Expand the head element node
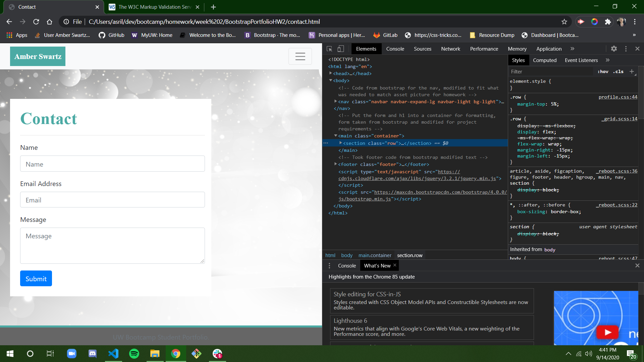Screen dimensions: 644x362 click(x=331, y=73)
